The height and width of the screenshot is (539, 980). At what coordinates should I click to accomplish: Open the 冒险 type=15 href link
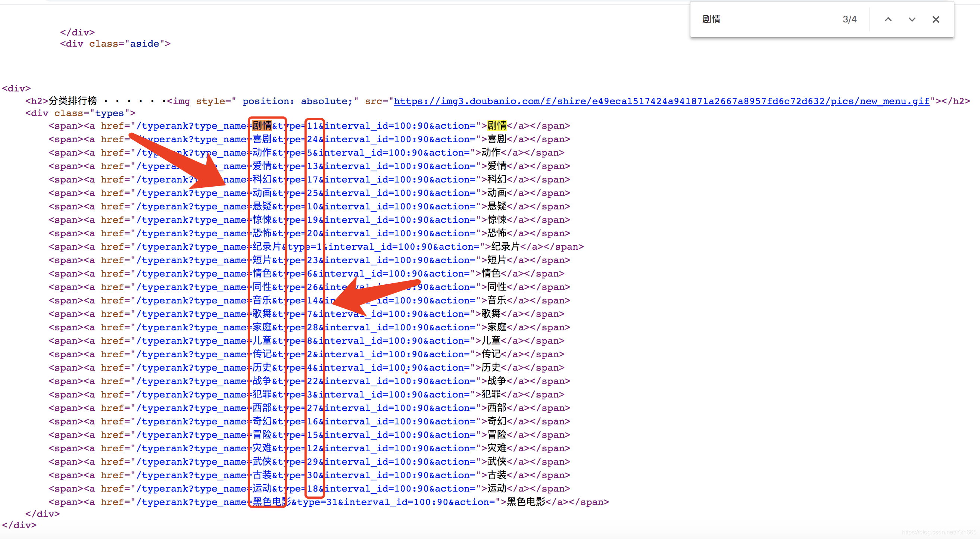click(x=306, y=435)
